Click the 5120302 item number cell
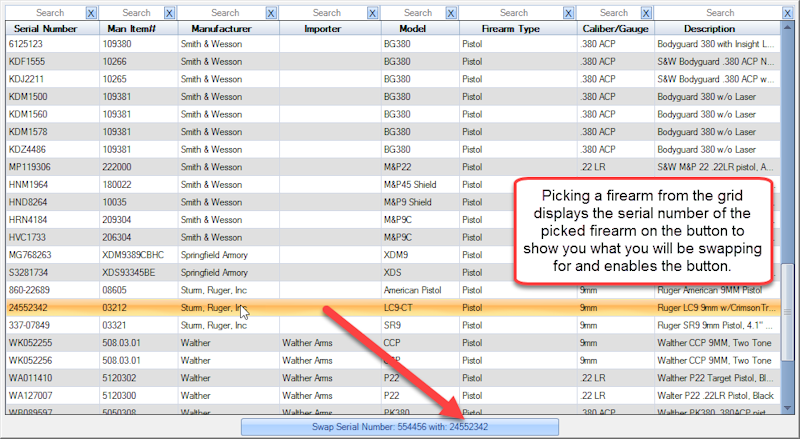This screenshot has width=800, height=439. (139, 378)
